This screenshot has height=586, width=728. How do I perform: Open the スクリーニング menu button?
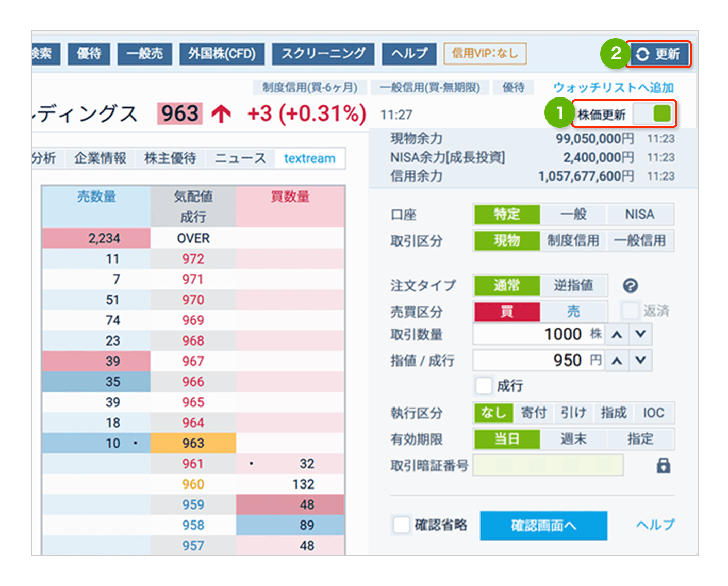pyautogui.click(x=323, y=54)
